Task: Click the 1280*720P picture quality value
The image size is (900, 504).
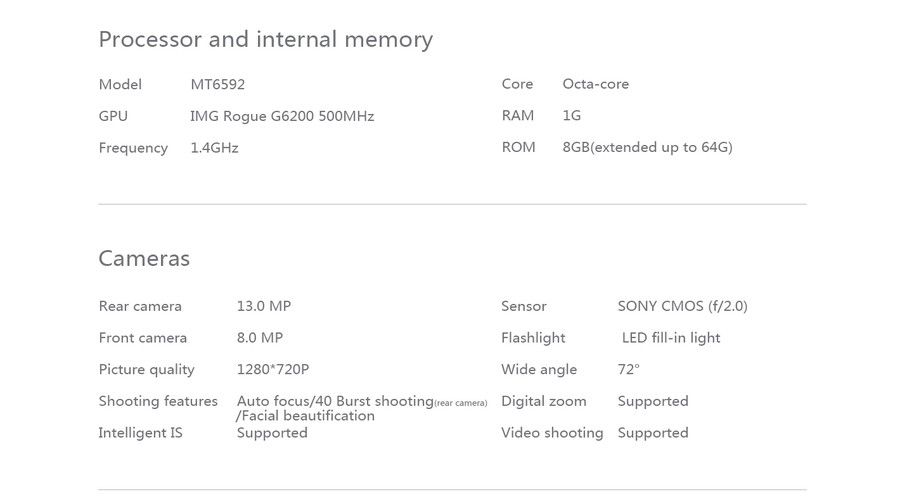Action: coord(273,369)
